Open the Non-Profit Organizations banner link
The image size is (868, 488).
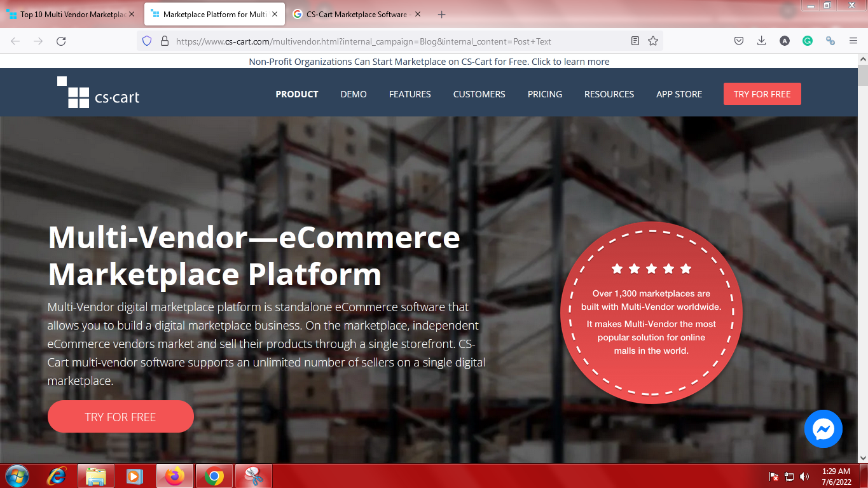[x=429, y=62]
